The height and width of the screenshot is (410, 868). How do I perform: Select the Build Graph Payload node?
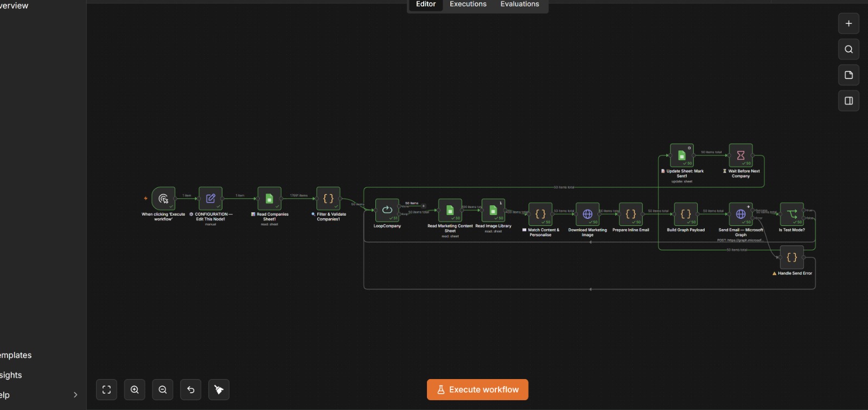686,215
